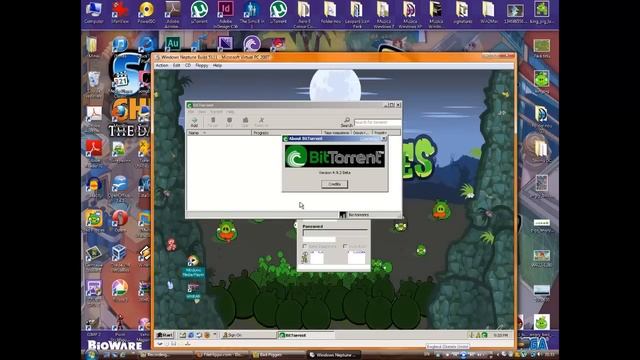Click into the BitTorrent search field
Screen dimensions: 640x360
coord(378,122)
